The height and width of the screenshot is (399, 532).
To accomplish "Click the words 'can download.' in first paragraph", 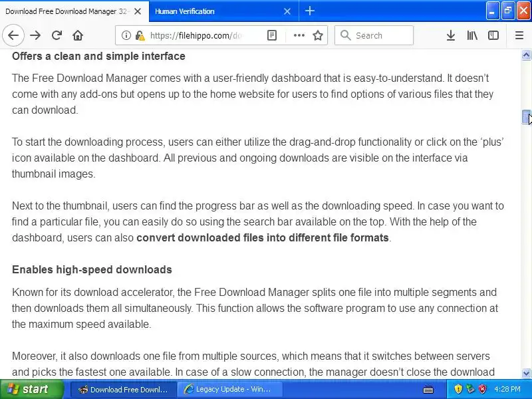I will 45,110.
